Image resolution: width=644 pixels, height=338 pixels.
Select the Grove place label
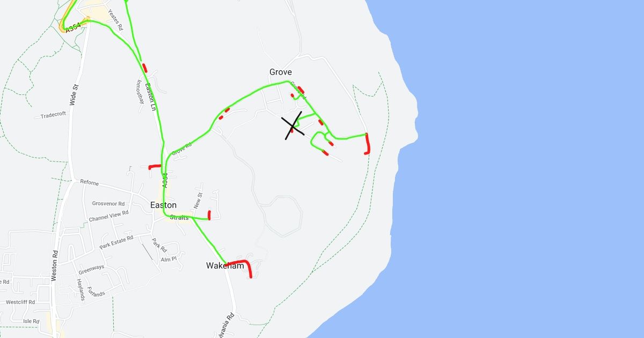(281, 72)
